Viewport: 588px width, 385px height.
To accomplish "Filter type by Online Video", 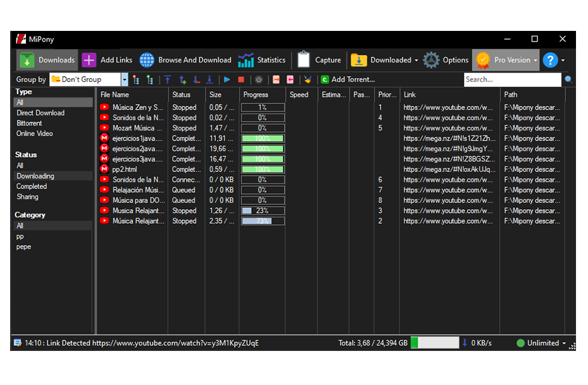I will click(35, 134).
